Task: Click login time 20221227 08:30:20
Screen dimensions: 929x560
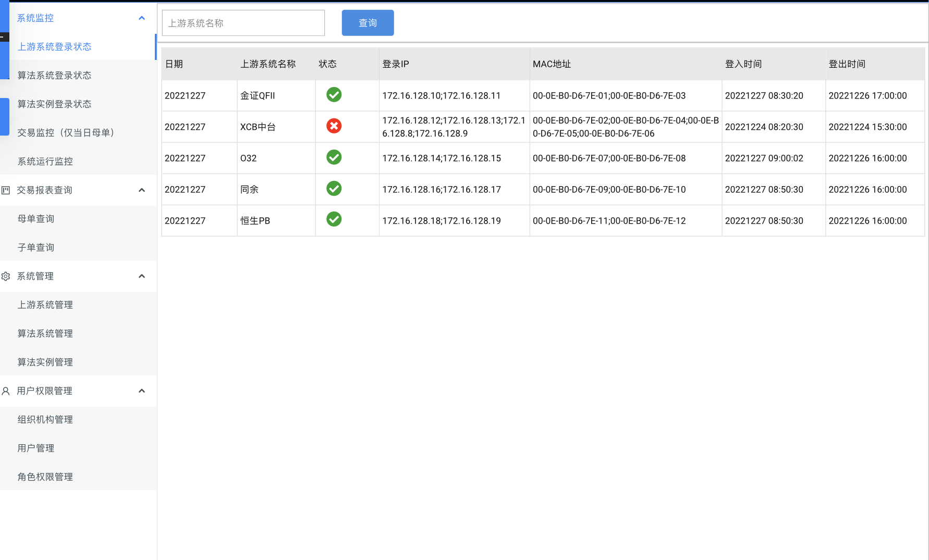Action: (764, 96)
